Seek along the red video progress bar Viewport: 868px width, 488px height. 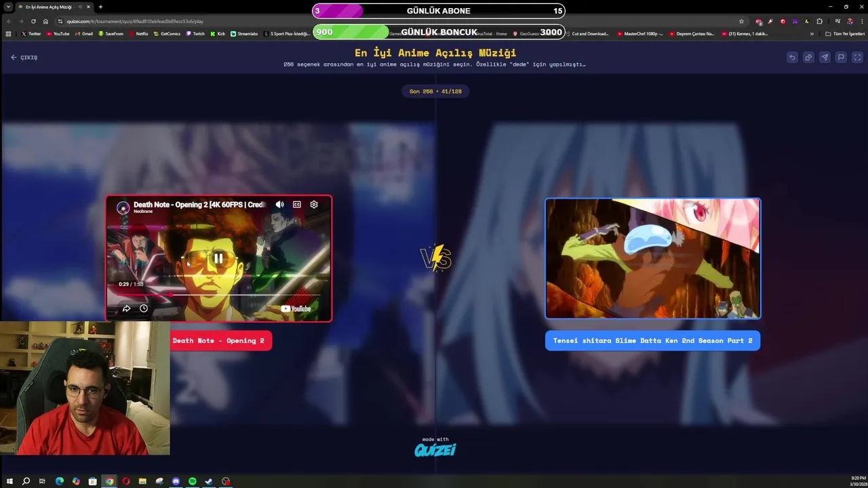pos(218,295)
